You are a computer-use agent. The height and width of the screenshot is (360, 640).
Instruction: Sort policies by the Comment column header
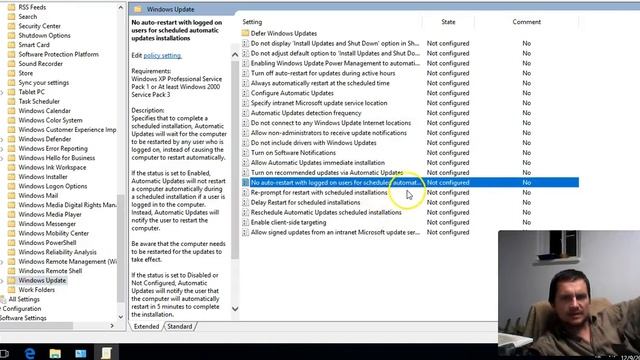coord(527,22)
